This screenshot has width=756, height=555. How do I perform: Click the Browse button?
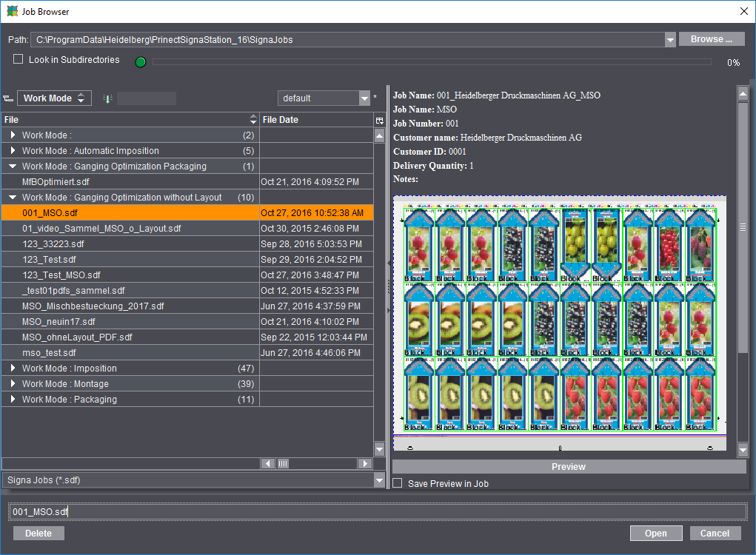pyautogui.click(x=712, y=39)
